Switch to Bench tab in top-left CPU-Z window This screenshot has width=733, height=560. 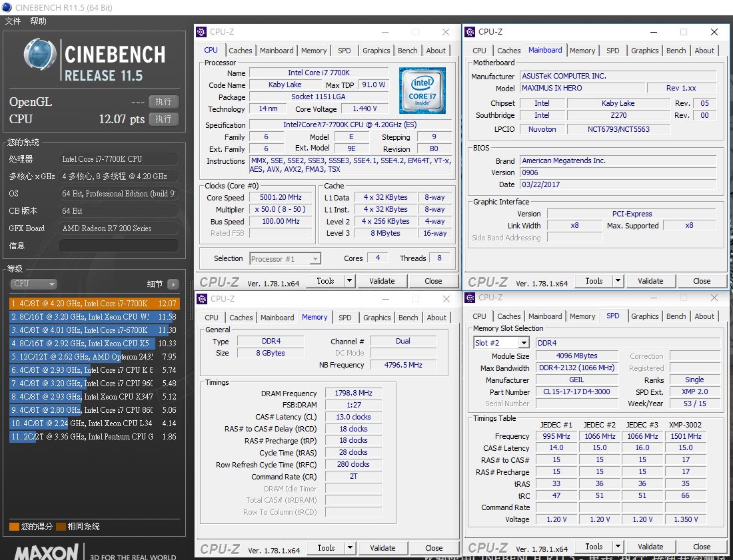click(x=408, y=51)
